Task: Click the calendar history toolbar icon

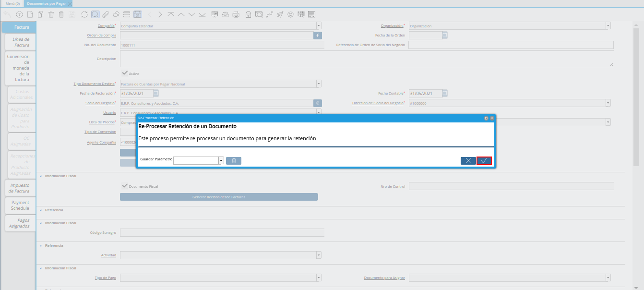Action: pos(137,14)
